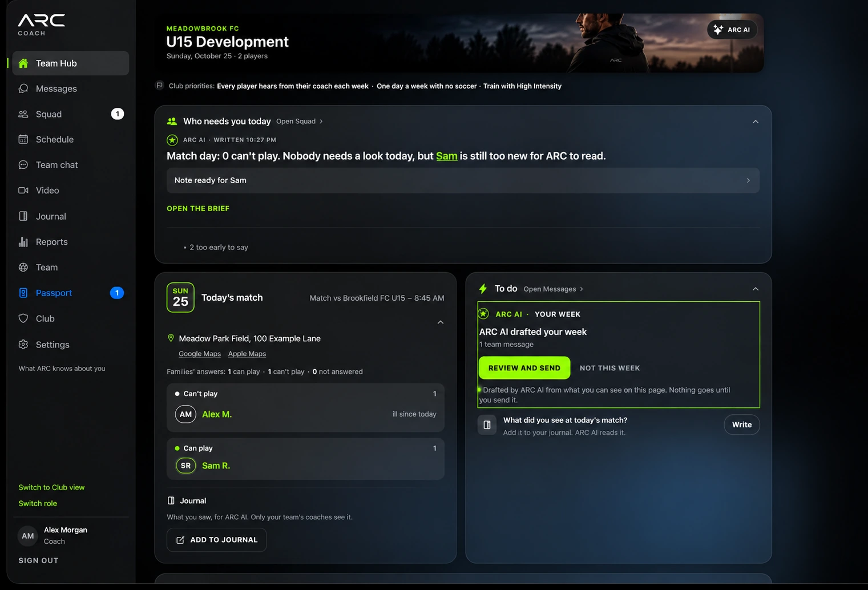Viewport: 868px width, 590px height.
Task: Collapse Today's match details chevron
Action: tap(441, 322)
